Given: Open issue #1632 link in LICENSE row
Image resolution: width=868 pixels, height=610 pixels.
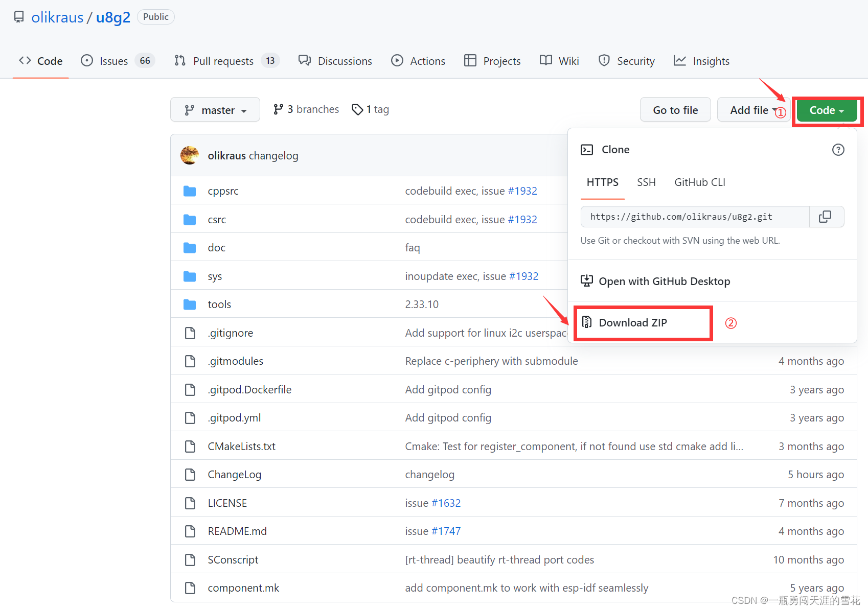Looking at the screenshot, I should (x=446, y=503).
